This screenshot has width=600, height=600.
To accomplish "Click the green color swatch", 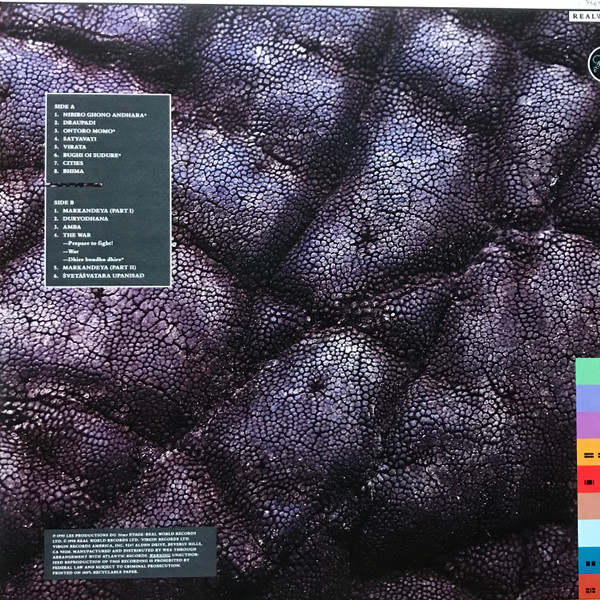I will pyautogui.click(x=588, y=371).
